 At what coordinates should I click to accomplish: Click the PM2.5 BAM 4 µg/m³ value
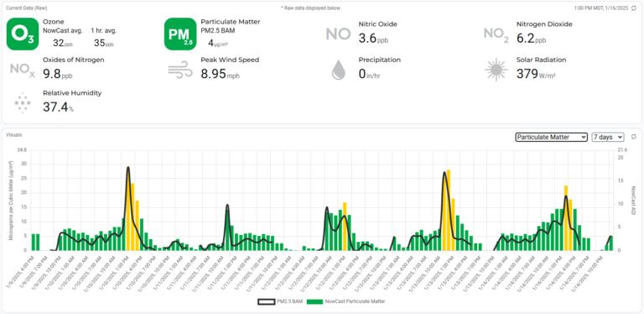click(x=218, y=42)
